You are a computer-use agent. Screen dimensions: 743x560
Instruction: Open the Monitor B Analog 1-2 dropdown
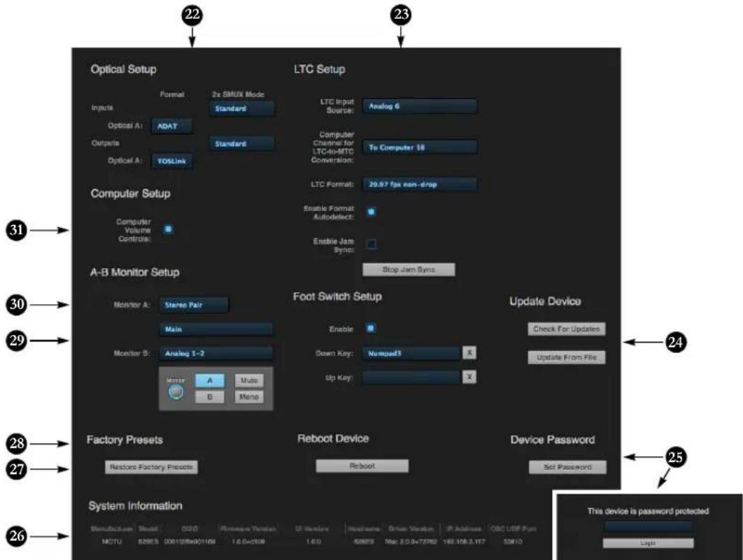(x=215, y=353)
